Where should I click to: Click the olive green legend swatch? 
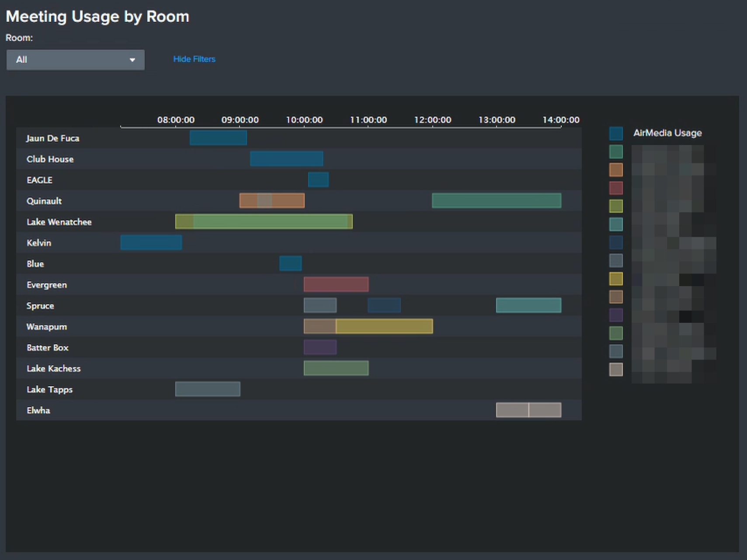(x=616, y=206)
